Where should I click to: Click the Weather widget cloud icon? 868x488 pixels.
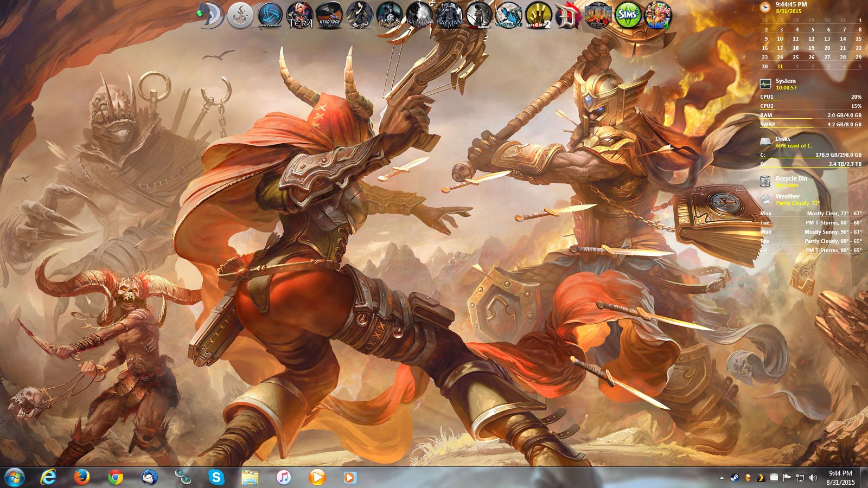(765, 199)
